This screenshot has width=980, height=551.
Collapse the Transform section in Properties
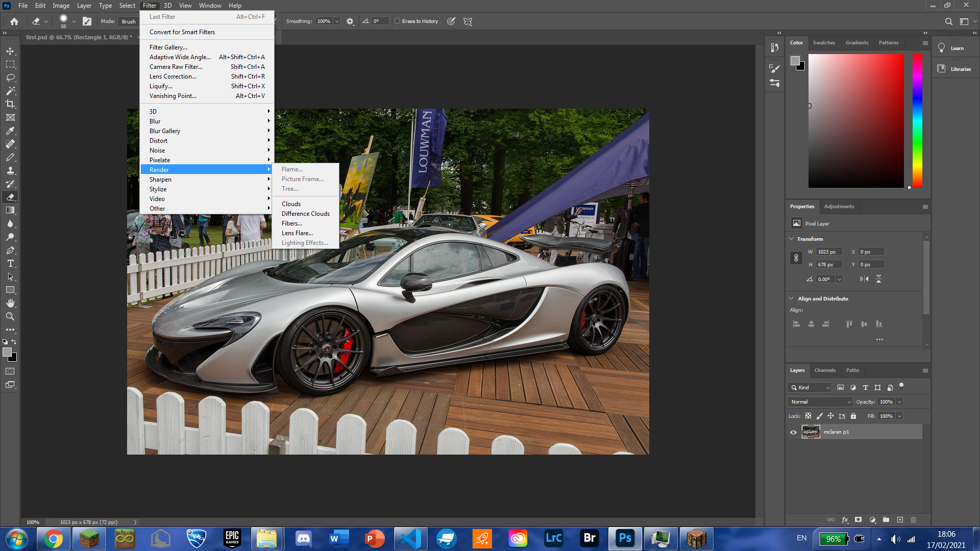[792, 239]
